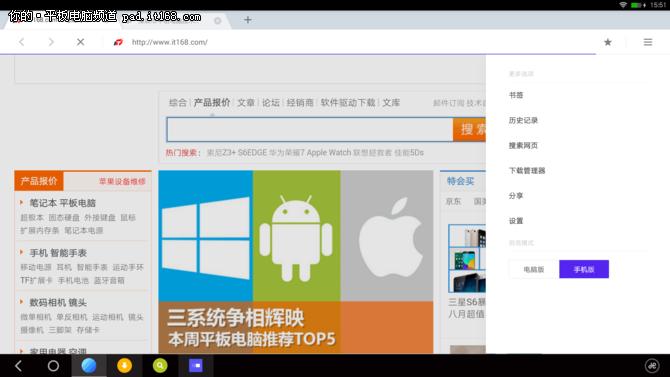Click the 特会买 section header
This screenshot has width=670, height=377.
461,181
